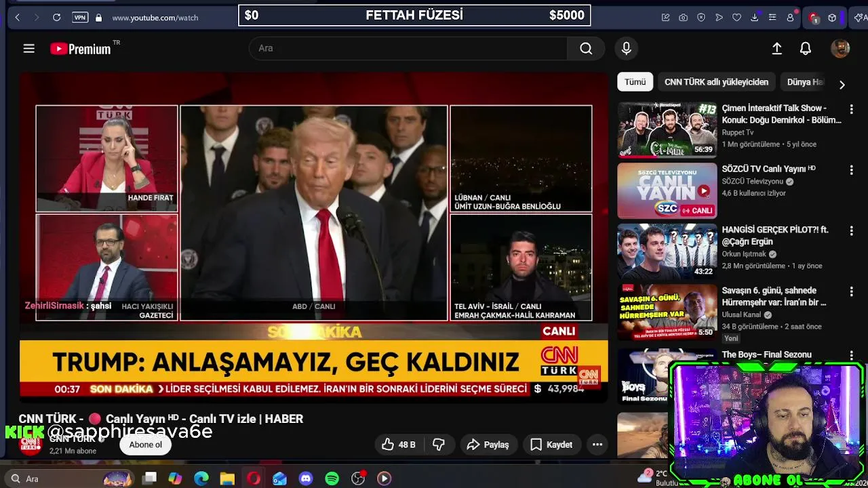
Task: Toggle the browser VPN badge
Action: 80,18
